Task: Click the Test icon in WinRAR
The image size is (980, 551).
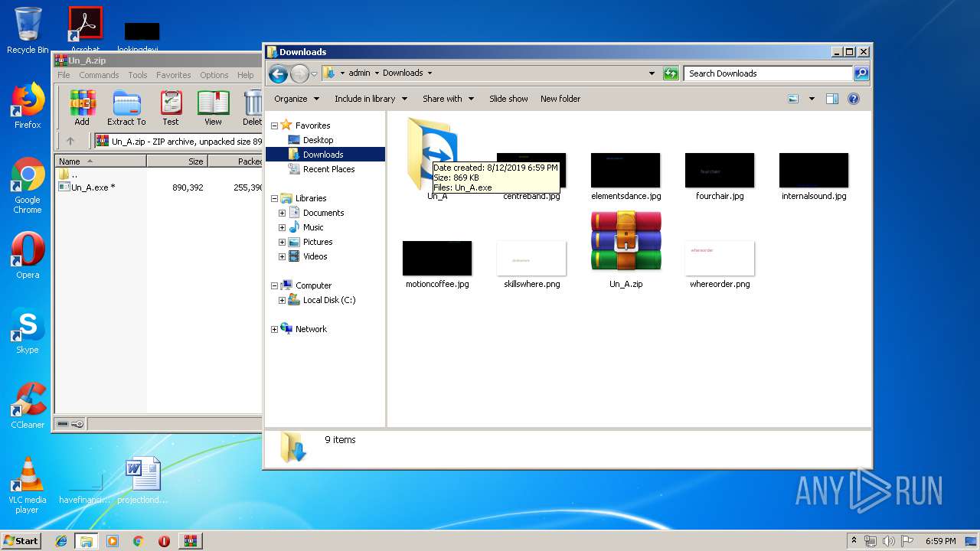Action: [171, 108]
